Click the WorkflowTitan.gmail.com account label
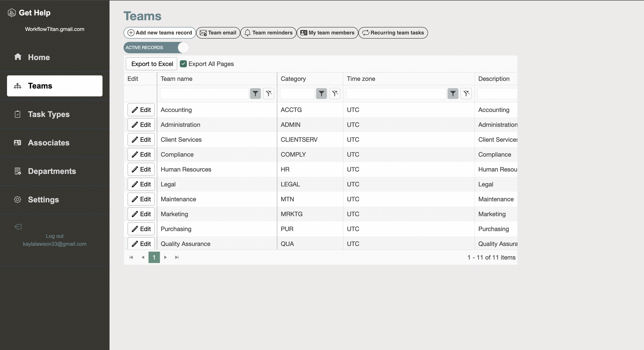 click(x=55, y=29)
